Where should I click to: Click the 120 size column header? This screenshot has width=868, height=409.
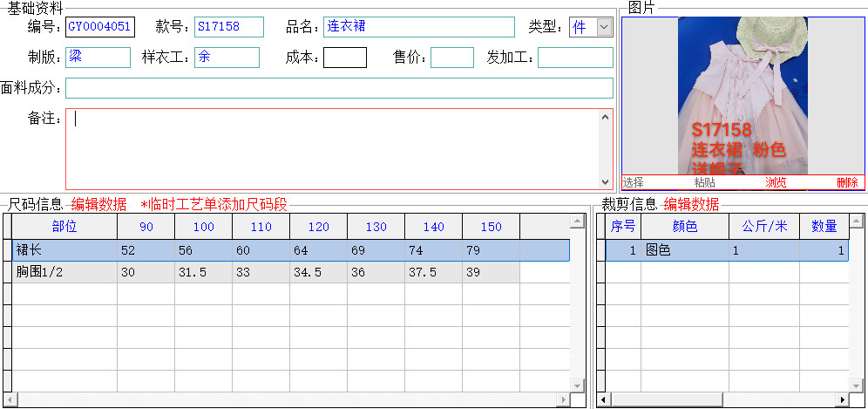click(319, 227)
